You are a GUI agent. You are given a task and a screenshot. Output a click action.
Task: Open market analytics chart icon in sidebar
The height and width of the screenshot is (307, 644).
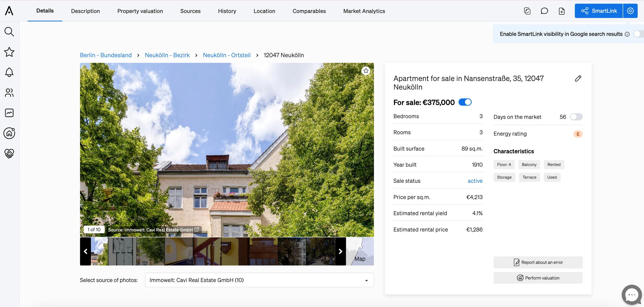tap(9, 113)
